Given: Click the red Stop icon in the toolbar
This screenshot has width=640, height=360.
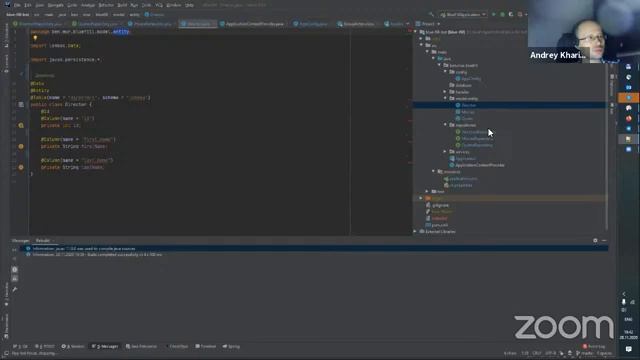Looking at the screenshot, I should click(x=520, y=14).
